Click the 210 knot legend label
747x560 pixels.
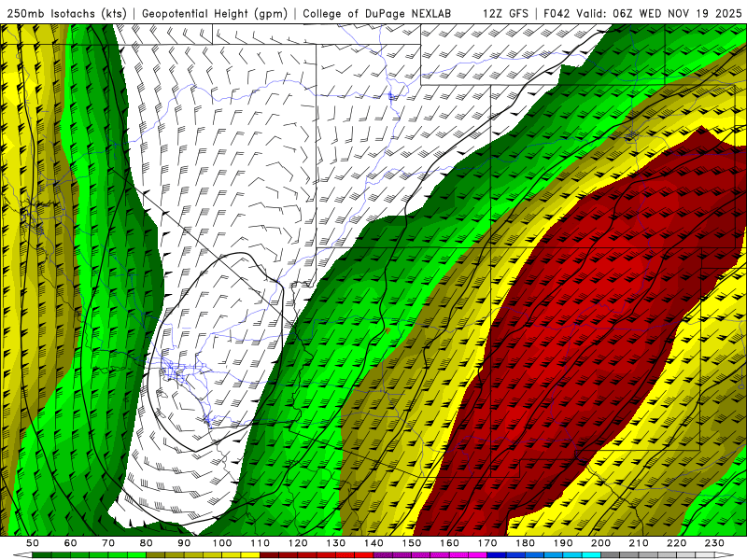(639, 543)
